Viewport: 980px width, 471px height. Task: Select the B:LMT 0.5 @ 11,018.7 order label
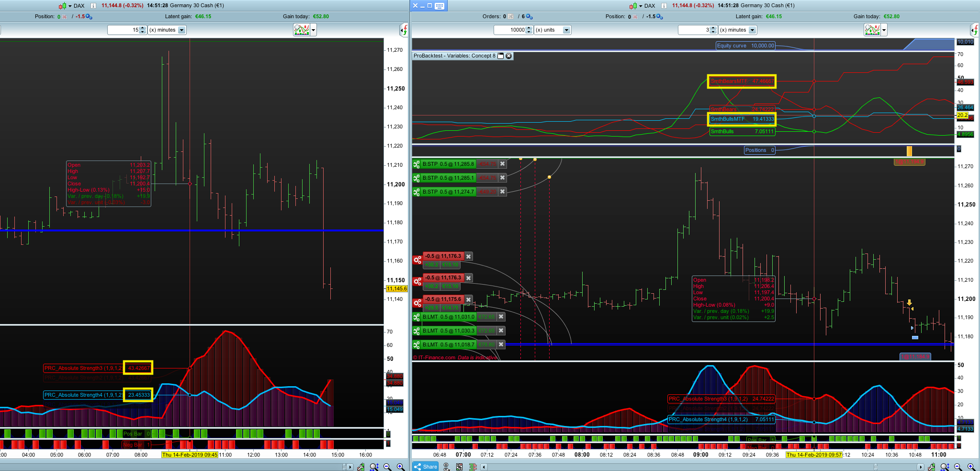[x=448, y=345]
